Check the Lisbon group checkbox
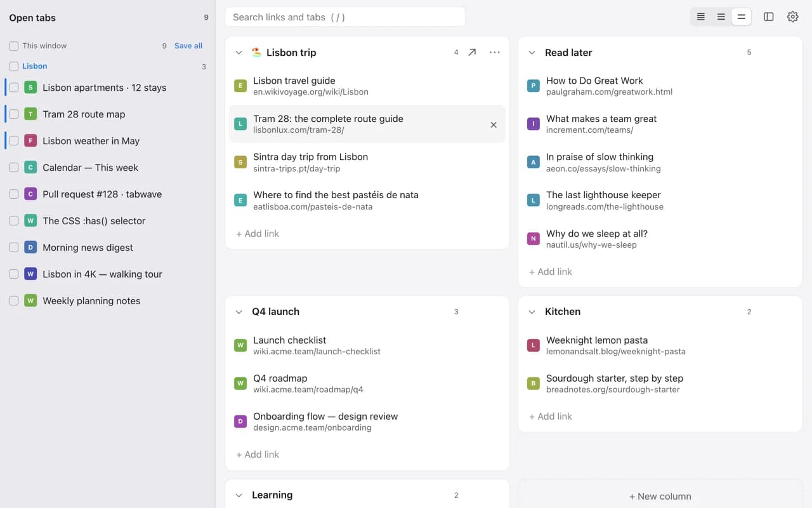This screenshot has height=508, width=812. coord(13,66)
